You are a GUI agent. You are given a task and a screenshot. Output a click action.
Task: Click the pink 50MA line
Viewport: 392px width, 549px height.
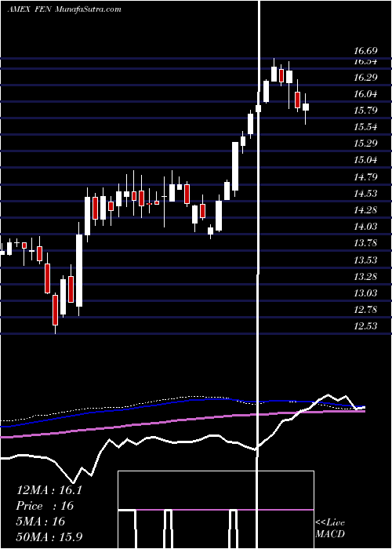click(x=182, y=420)
